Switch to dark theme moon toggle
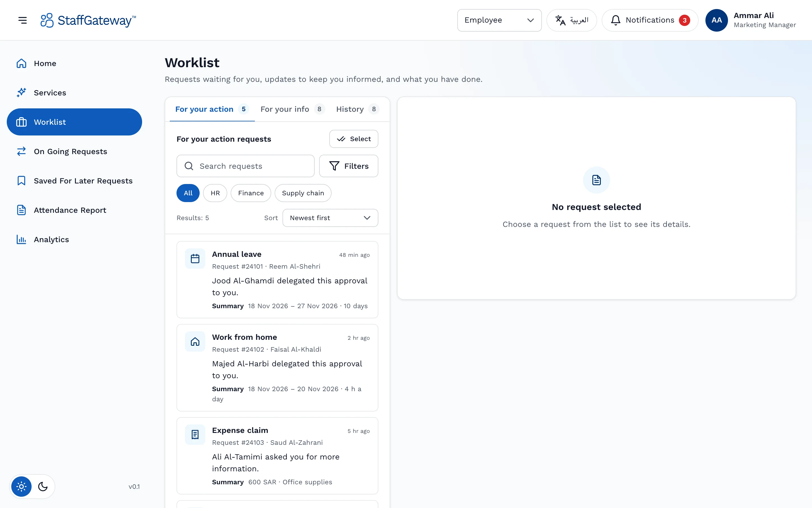Screen dimensions: 812x508 pyautogui.click(x=43, y=487)
